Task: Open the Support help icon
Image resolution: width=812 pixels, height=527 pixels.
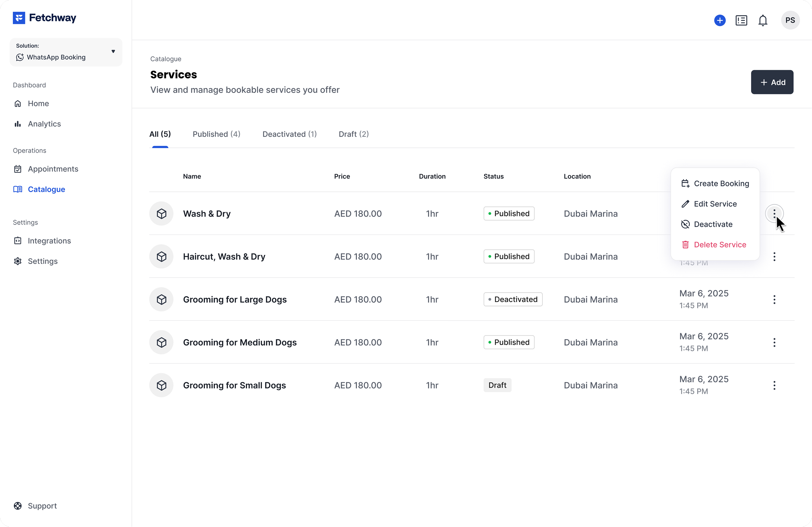Action: point(18,505)
